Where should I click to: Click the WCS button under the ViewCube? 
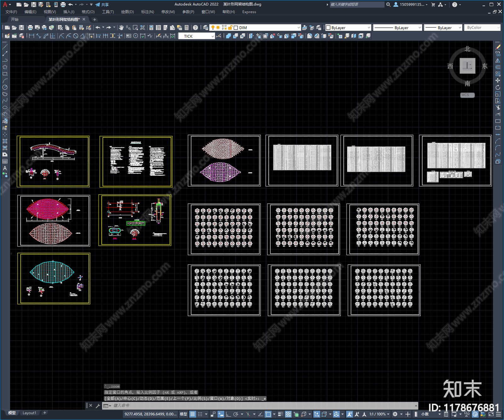coord(467,95)
